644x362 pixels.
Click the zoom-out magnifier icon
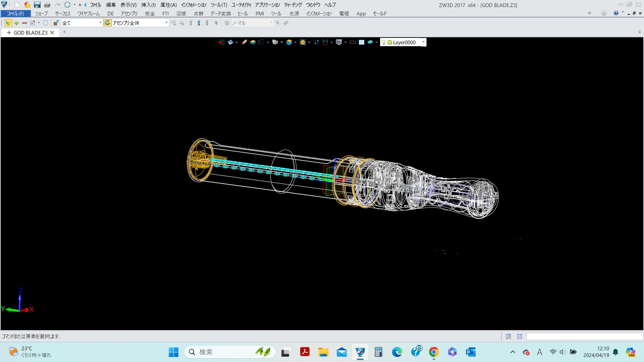(303, 42)
